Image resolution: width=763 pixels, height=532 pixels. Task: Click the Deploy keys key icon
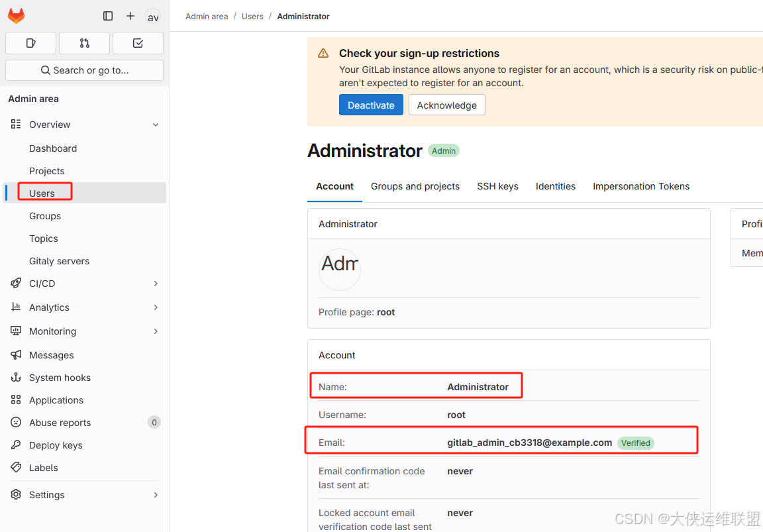coord(16,445)
